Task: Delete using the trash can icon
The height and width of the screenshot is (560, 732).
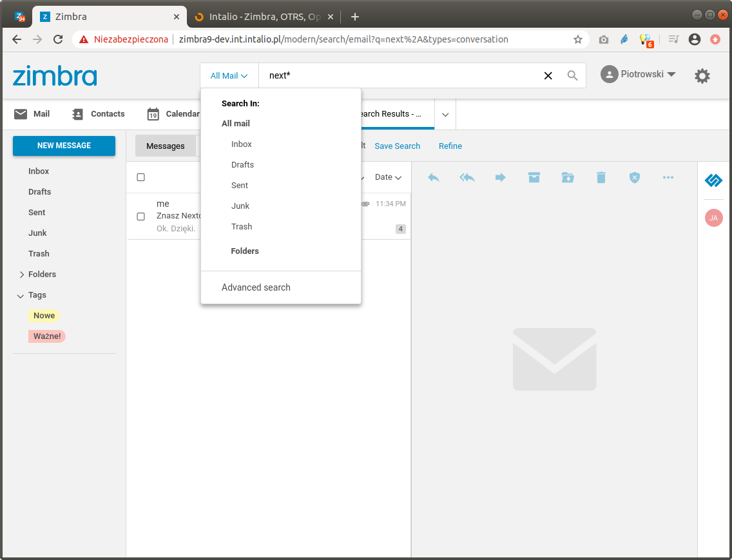Action: point(601,177)
